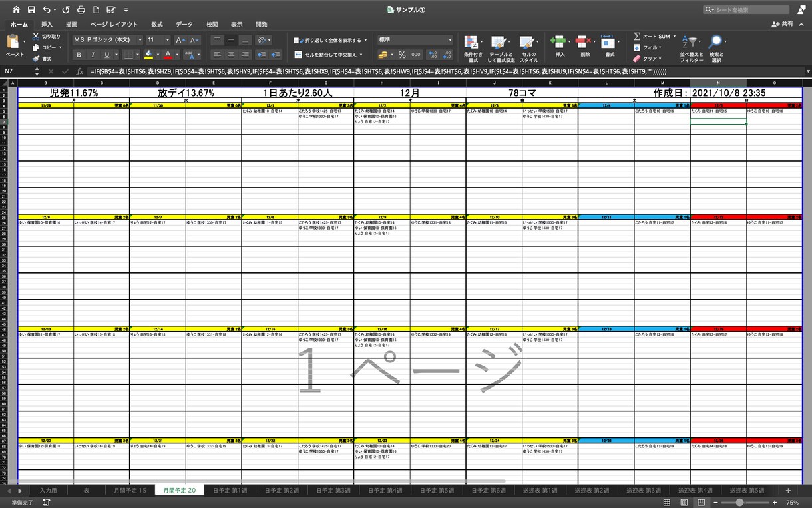This screenshot has height=508, width=812.
Task: Click the Insert cells (挿入) icon
Action: pos(559,42)
